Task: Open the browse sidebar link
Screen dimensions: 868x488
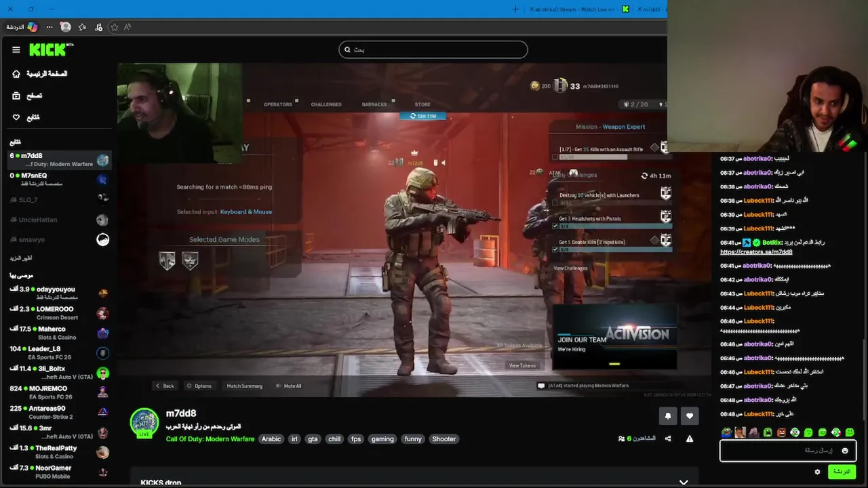Action: 34,96
